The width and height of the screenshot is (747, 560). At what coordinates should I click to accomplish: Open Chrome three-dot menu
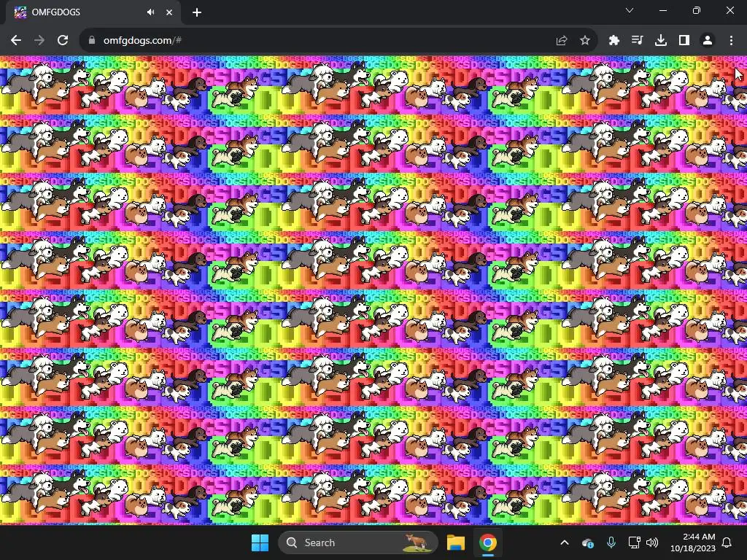(731, 41)
